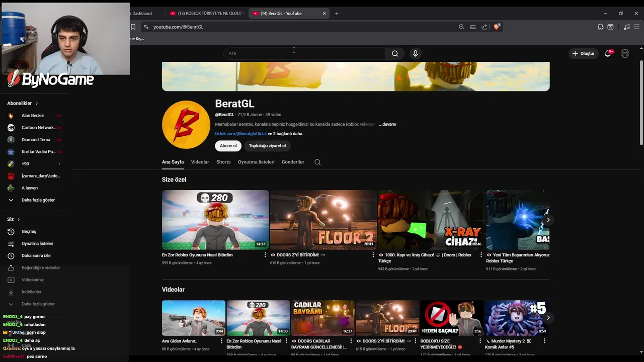Open En Zor Roblox Oyununu featured thumbnail
644x362 pixels.
point(215,220)
